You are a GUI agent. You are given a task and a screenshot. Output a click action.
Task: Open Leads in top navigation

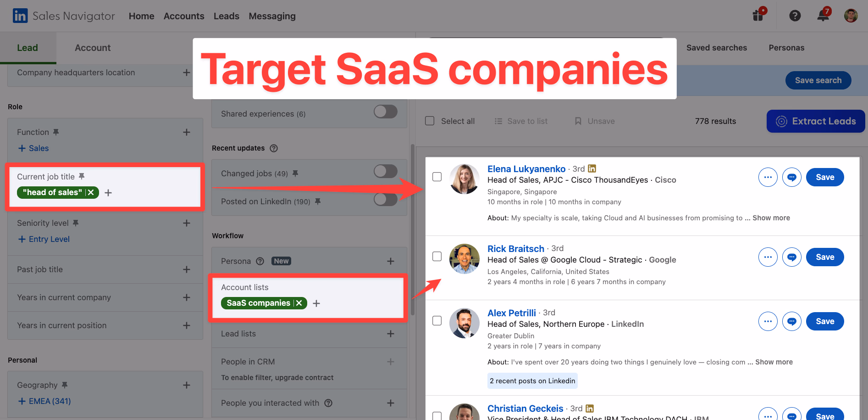[x=227, y=16]
